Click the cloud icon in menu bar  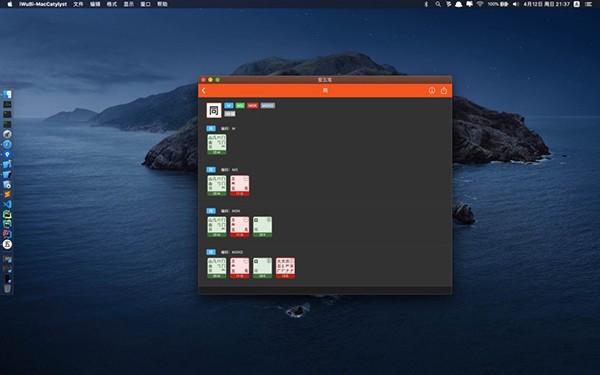(458, 4)
